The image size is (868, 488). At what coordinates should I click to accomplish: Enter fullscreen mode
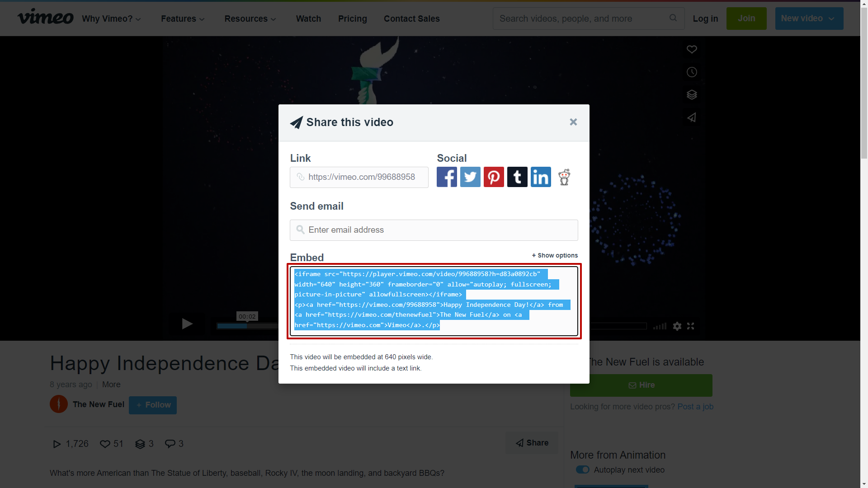690,326
